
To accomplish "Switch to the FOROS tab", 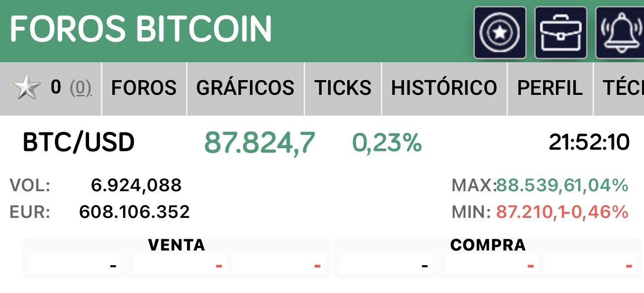I will (x=144, y=88).
